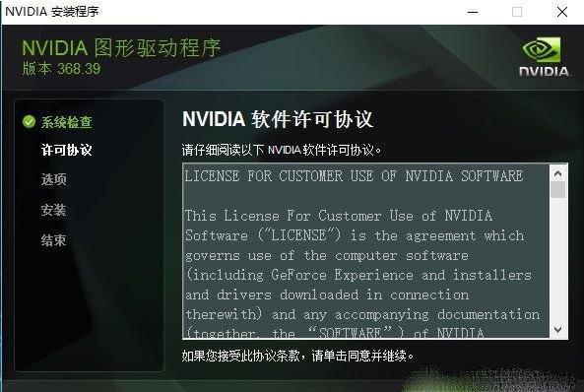This screenshot has height=392, width=584.
Task: Select the 结束 step in sidebar
Action: click(x=53, y=240)
